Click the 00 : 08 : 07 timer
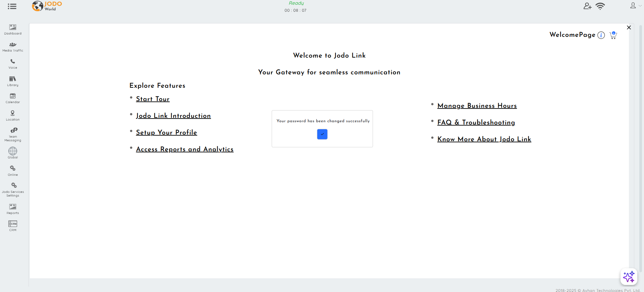644x292 pixels. 296,10
